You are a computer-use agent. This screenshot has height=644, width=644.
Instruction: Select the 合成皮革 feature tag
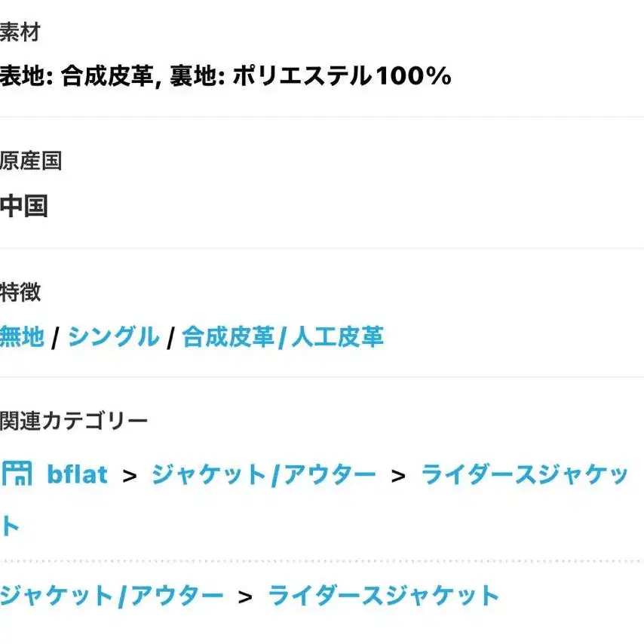tap(228, 336)
